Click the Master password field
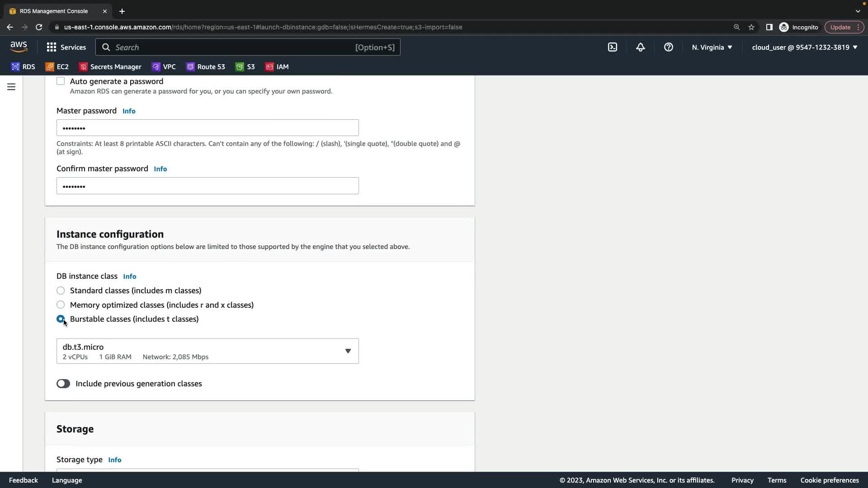The height and width of the screenshot is (488, 868). tap(207, 128)
